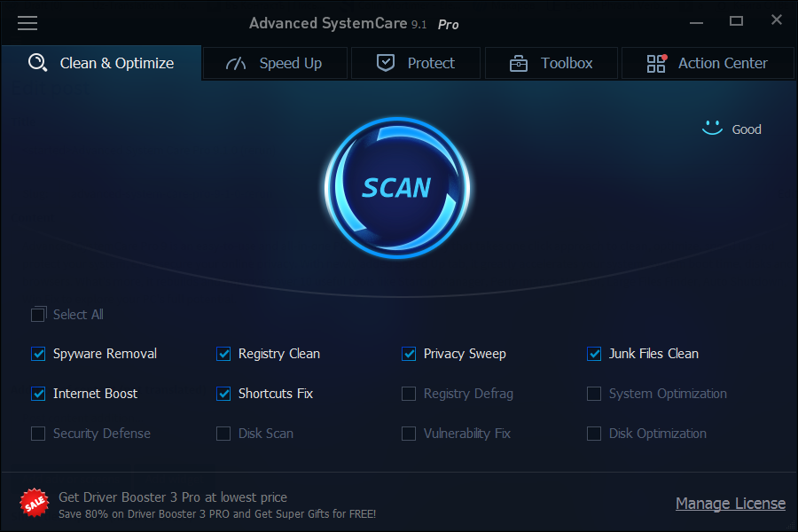Screen dimensions: 798x532
Task: Click the red SALE badge icon
Action: [x=34, y=504]
